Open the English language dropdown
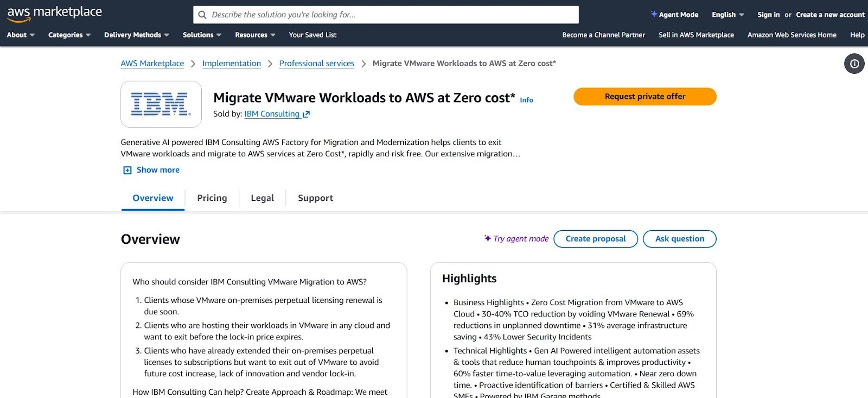Viewport: 868px width, 398px height. pos(728,15)
